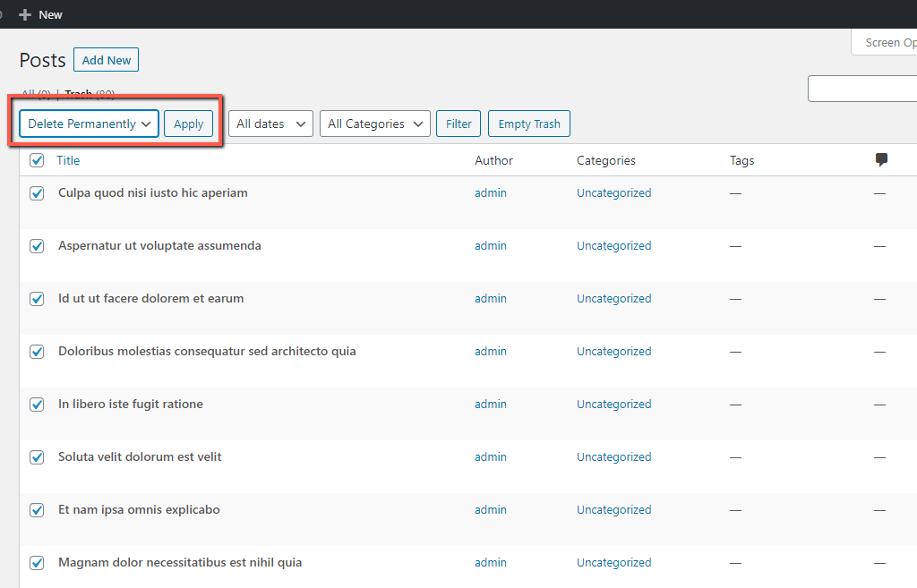Click the admin author link for Id ut ut
The image size is (917, 588).
tap(491, 299)
